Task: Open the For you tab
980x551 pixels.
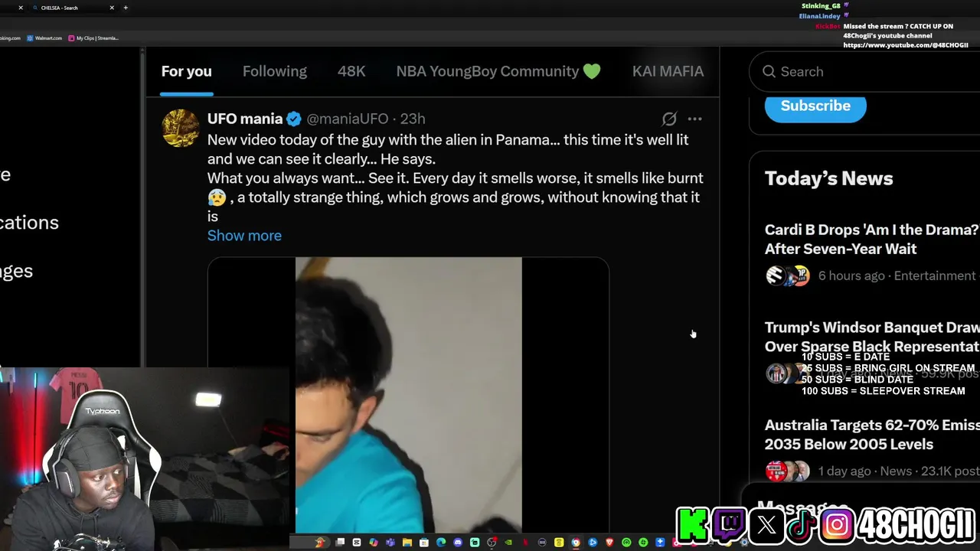Action: point(186,71)
